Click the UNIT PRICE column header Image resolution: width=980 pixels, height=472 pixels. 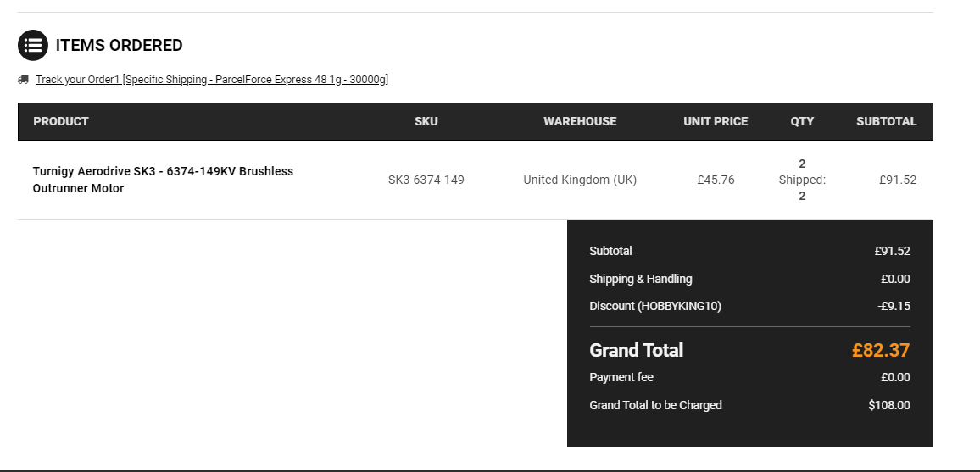(716, 121)
